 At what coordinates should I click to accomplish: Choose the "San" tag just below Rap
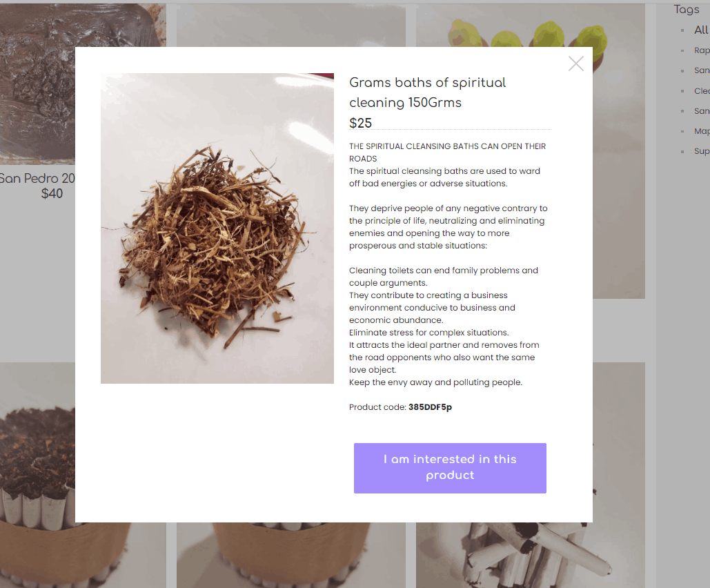702,70
